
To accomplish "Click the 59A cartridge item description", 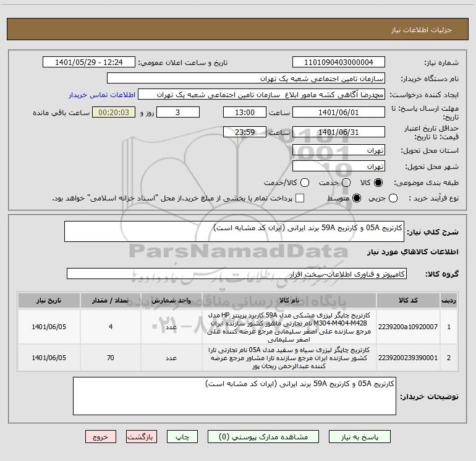I will pos(289,327).
